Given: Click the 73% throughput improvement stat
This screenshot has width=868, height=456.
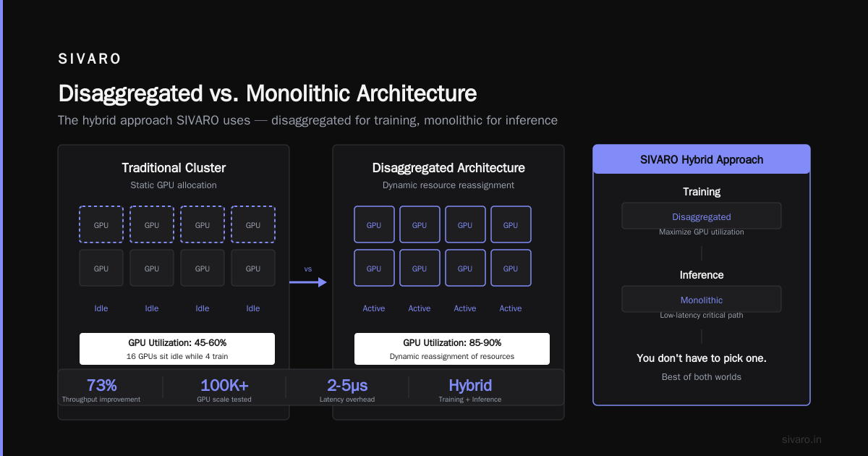Looking at the screenshot, I should pyautogui.click(x=101, y=390).
